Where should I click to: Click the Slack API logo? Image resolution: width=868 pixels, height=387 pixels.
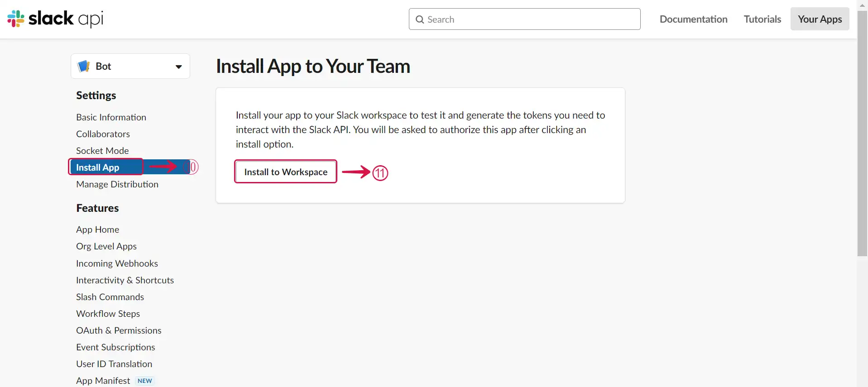coord(55,19)
